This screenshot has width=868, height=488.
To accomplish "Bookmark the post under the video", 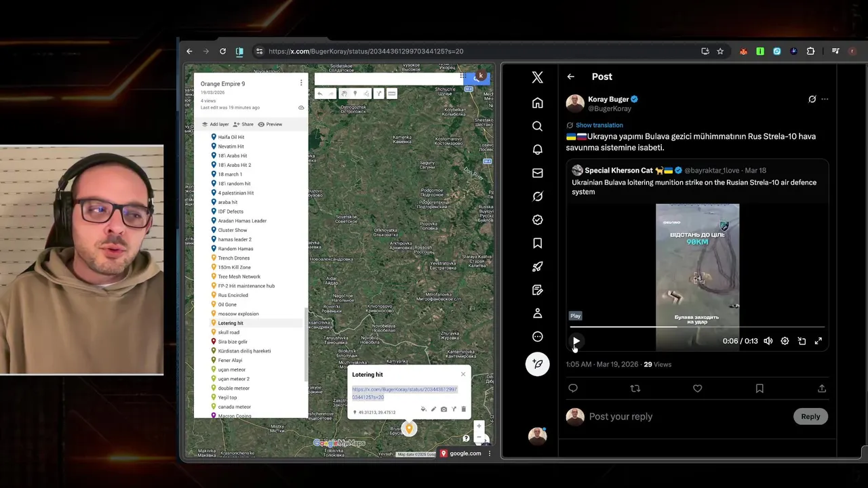I will pyautogui.click(x=759, y=388).
